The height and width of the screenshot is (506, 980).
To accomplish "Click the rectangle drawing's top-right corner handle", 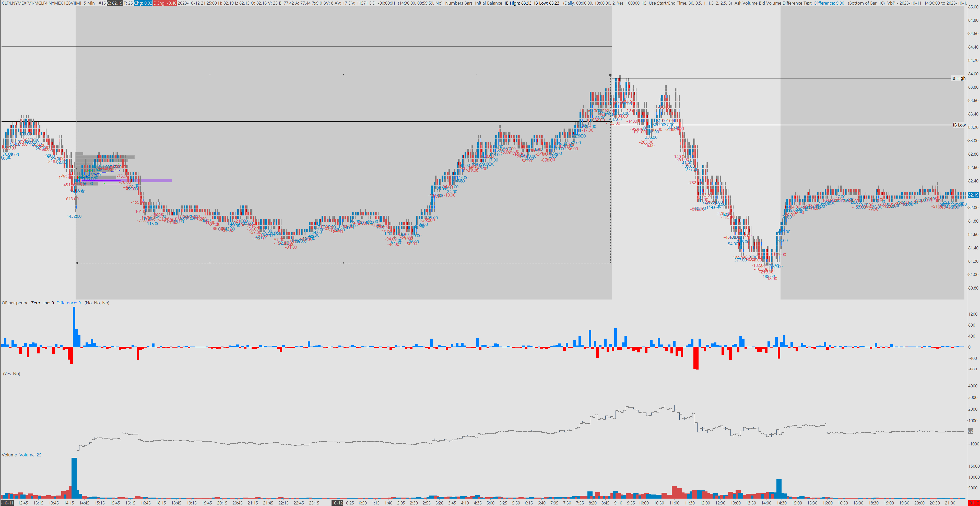I will coord(611,75).
